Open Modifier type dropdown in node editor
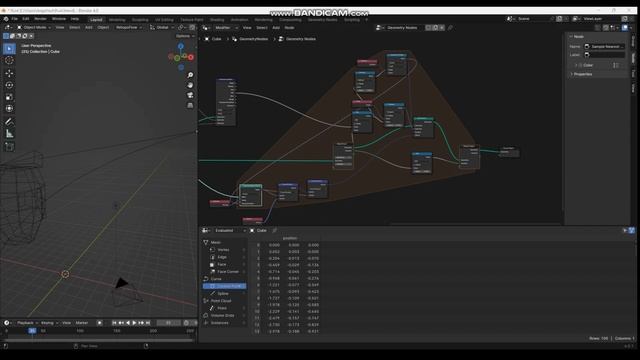 pos(226,28)
